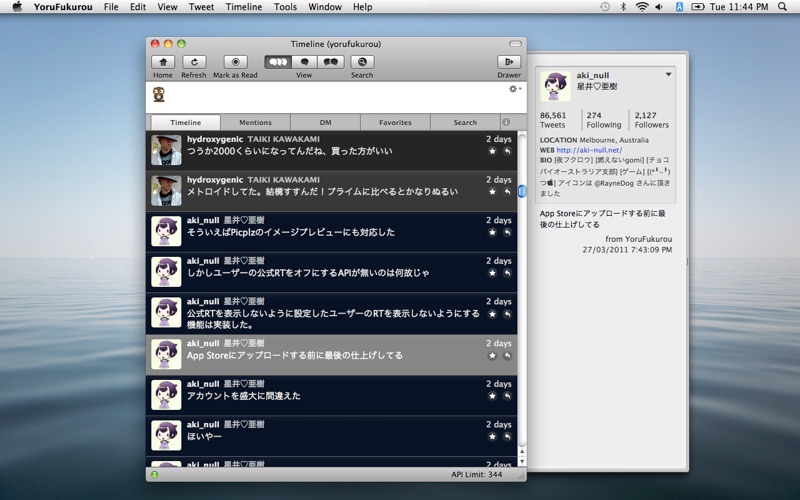Click the info icon beside Search tab
The image size is (800, 500).
pyautogui.click(x=506, y=122)
